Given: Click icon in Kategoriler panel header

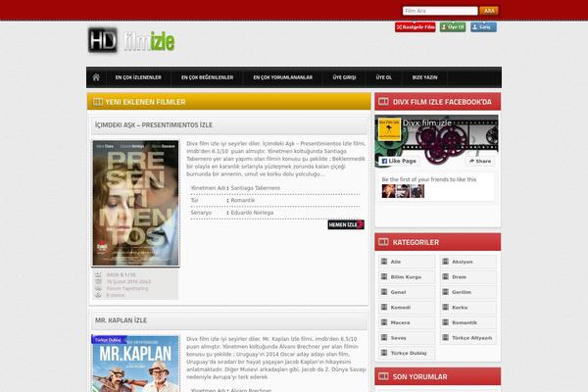Looking at the screenshot, I should click(383, 242).
